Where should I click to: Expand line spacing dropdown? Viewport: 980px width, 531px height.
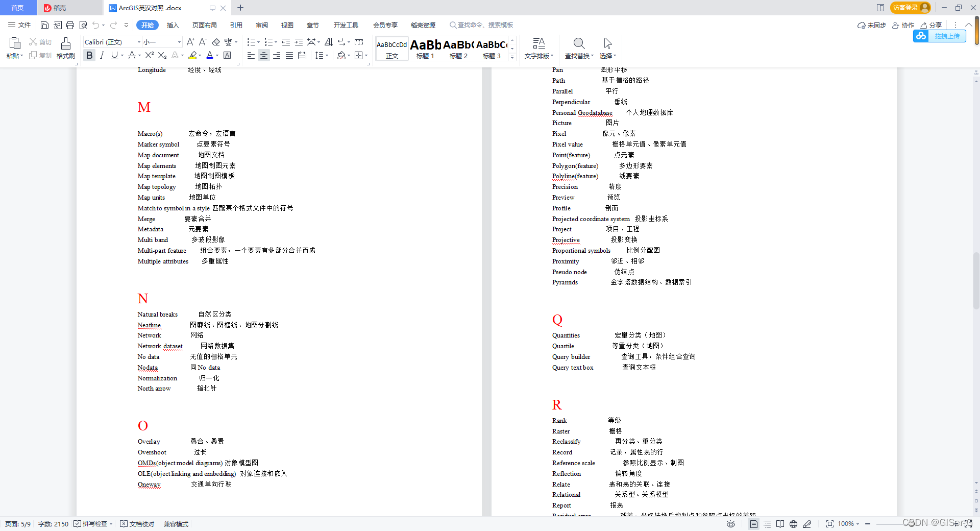(327, 55)
